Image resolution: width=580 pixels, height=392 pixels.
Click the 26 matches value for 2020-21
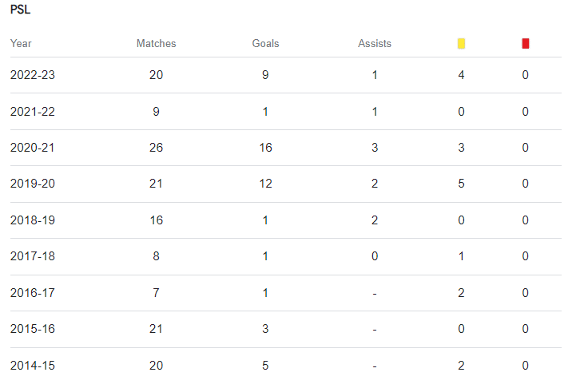tap(156, 148)
